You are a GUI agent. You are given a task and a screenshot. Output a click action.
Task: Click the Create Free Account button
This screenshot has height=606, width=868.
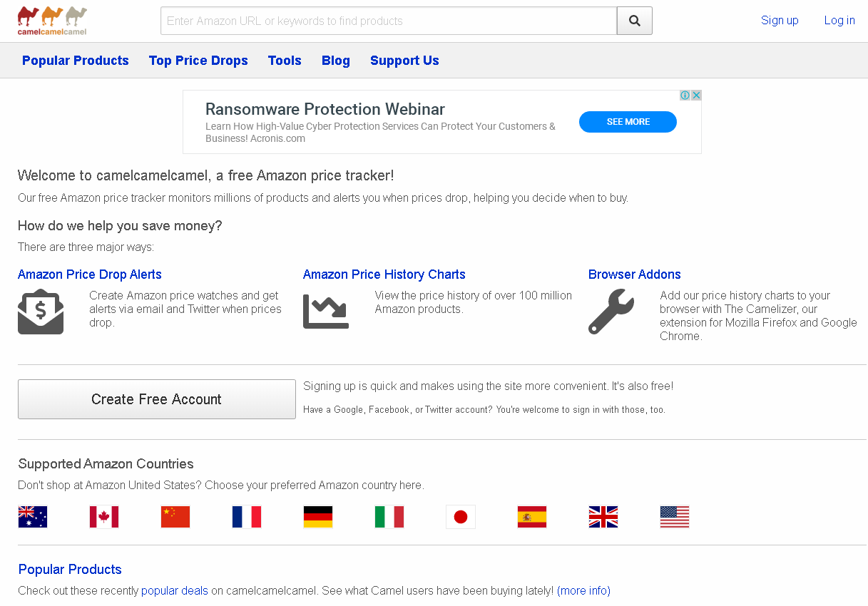pyautogui.click(x=156, y=399)
